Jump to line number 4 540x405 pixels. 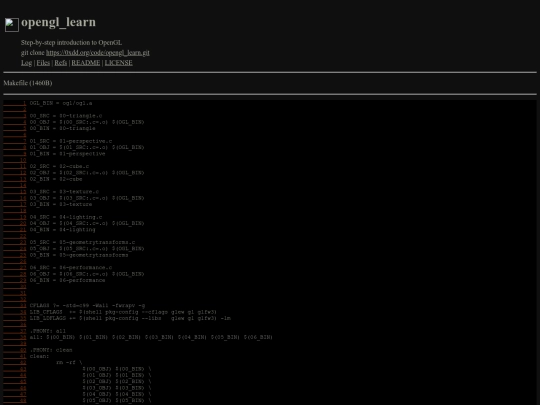point(15,122)
